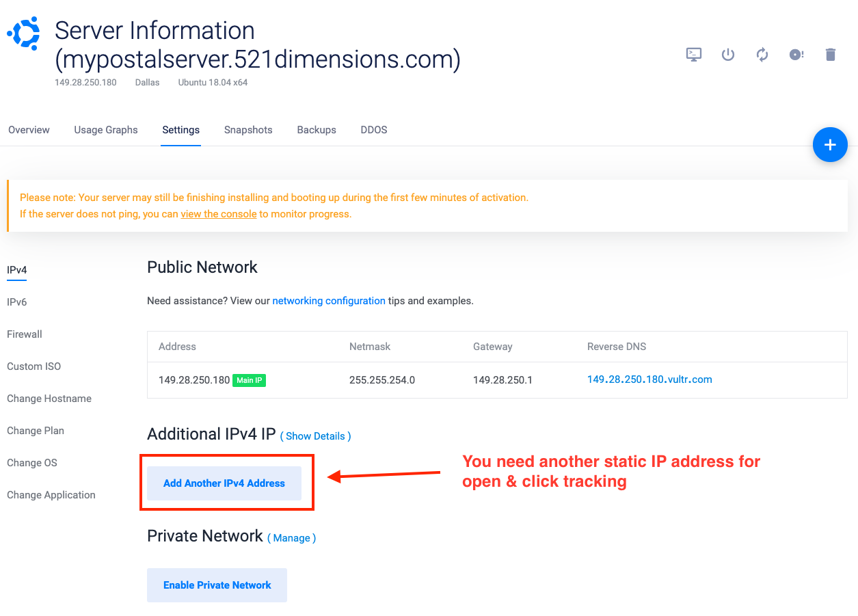This screenshot has width=858, height=616.
Task: Click Manage link for Private Network
Action: [291, 538]
